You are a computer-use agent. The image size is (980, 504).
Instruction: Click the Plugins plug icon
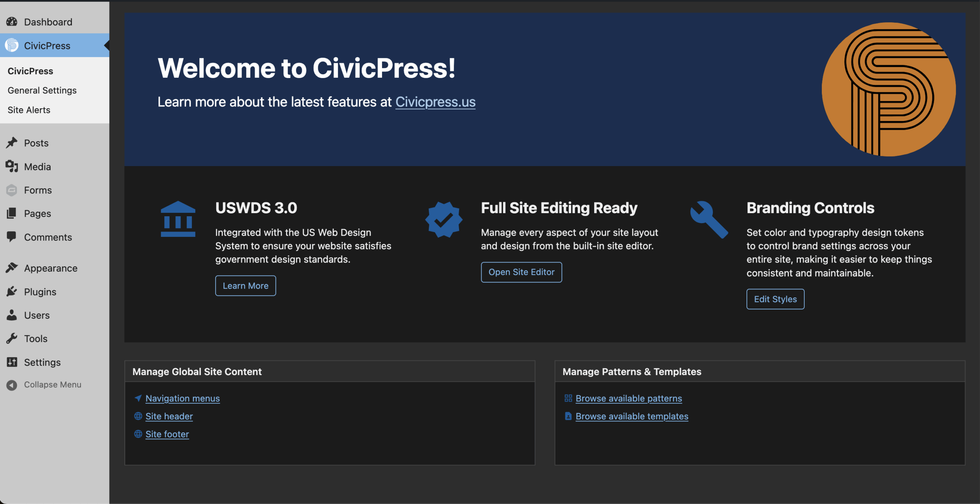[x=12, y=292]
